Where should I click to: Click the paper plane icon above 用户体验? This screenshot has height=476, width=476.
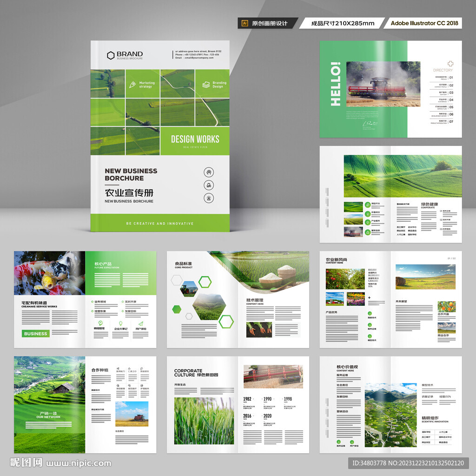140,324
